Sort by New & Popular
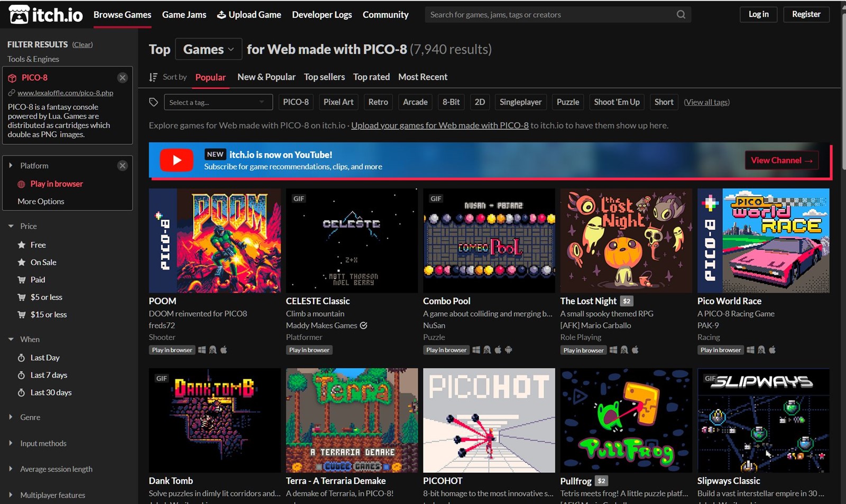Screen dimensions: 846x504 click(266, 77)
